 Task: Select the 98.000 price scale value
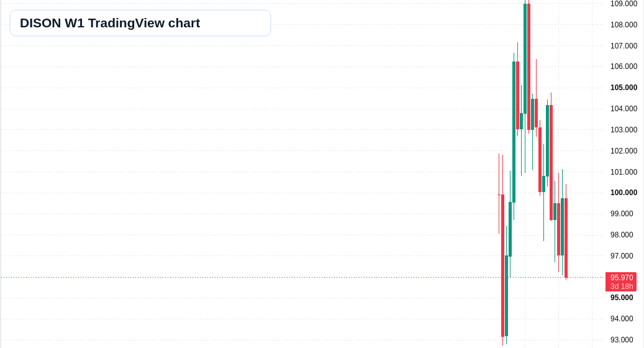622,235
